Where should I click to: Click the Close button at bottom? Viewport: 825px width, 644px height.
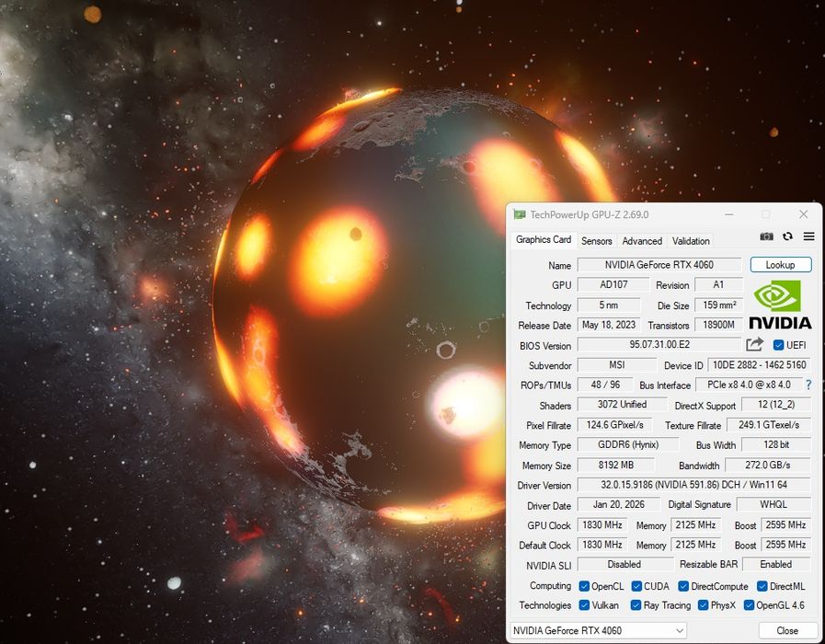click(x=787, y=630)
